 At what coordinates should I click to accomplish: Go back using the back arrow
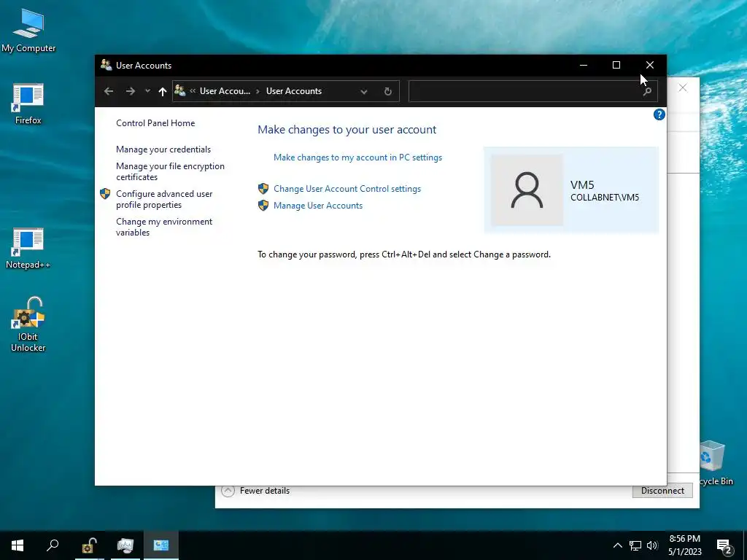[109, 91]
